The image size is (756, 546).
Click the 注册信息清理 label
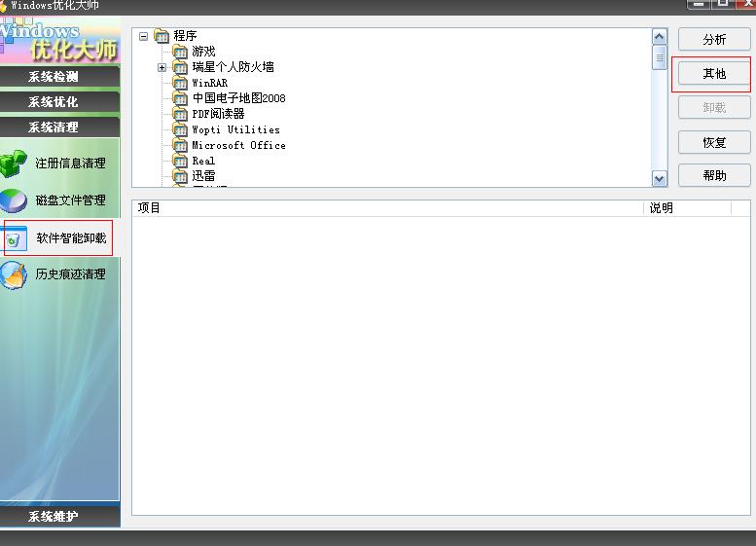coord(70,164)
